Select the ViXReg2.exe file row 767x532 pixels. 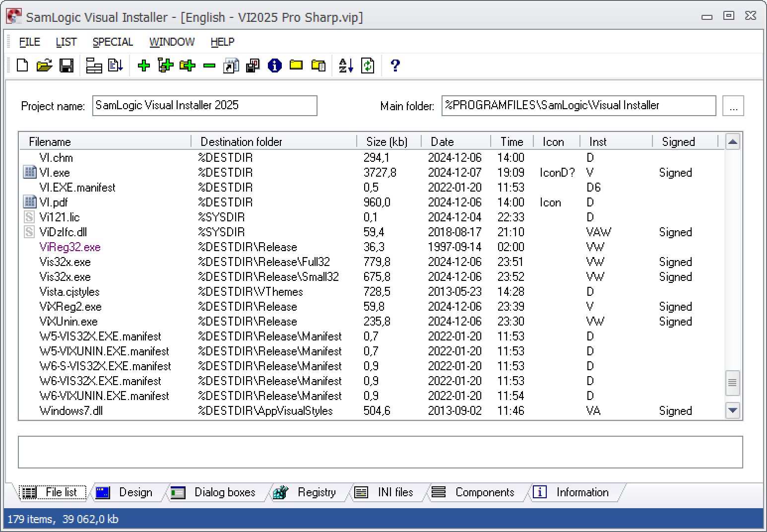click(x=372, y=306)
